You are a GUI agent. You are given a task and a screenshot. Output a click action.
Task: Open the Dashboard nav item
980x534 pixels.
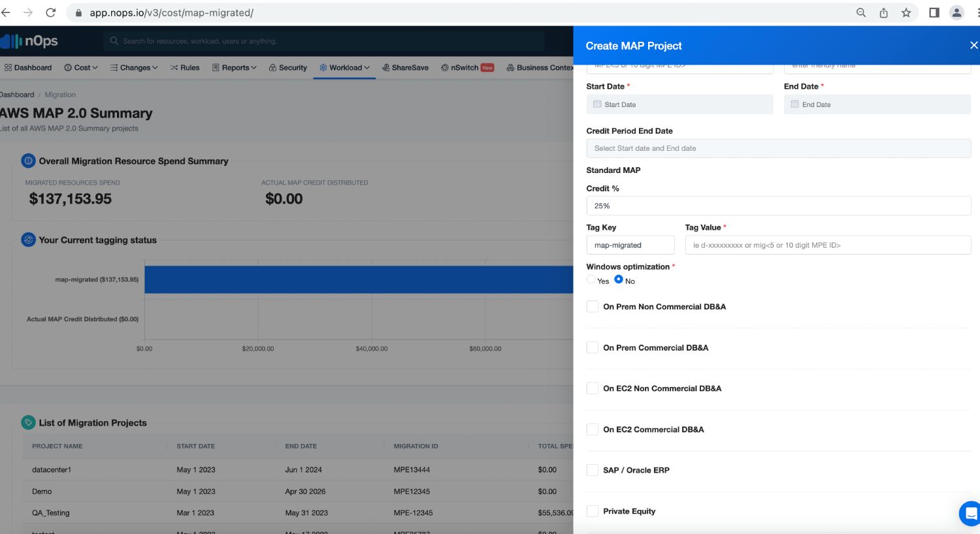(27, 68)
